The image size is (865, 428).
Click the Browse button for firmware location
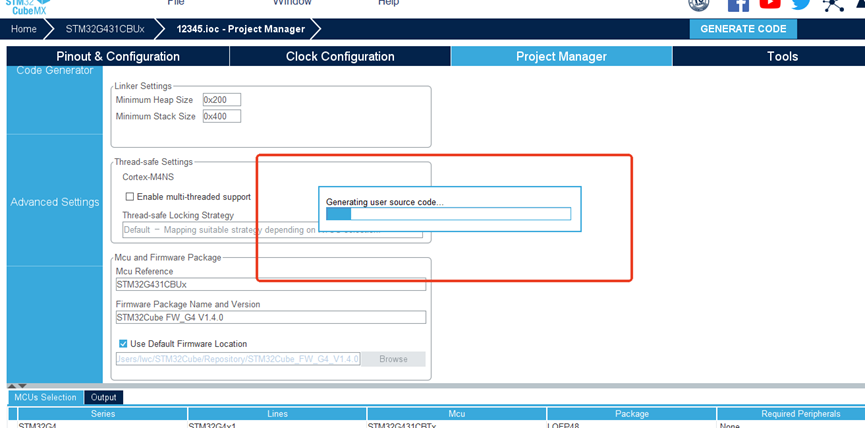tap(393, 359)
